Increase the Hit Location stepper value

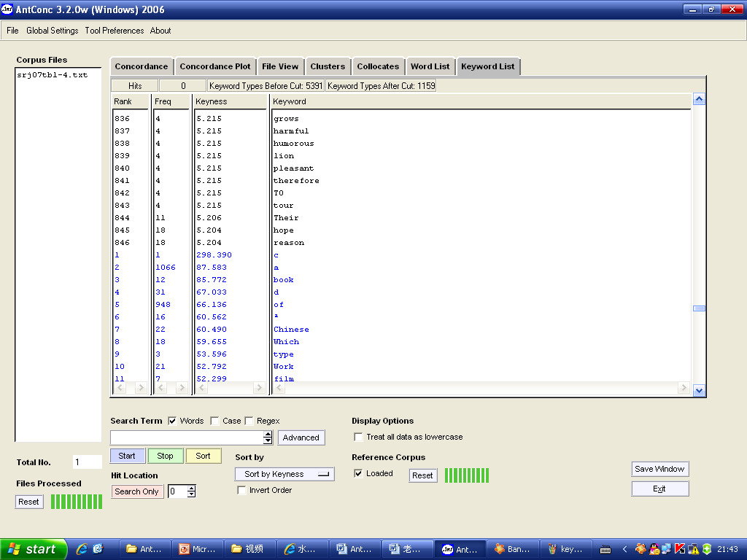(192, 488)
